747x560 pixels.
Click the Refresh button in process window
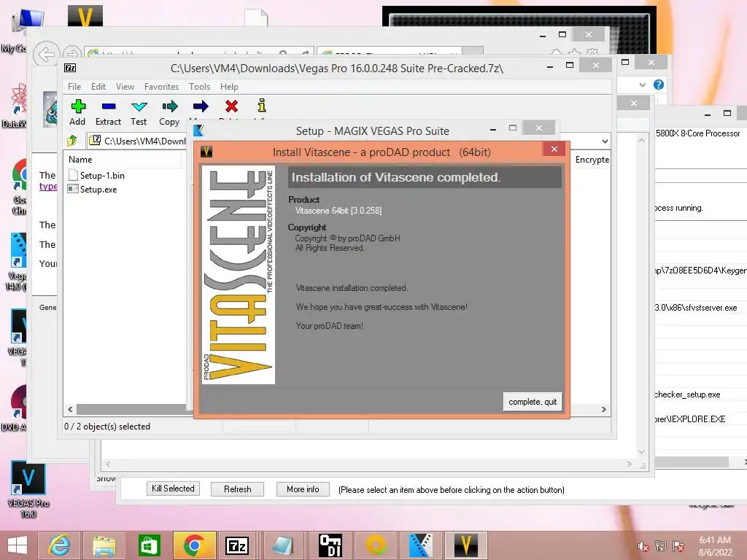[x=237, y=489]
